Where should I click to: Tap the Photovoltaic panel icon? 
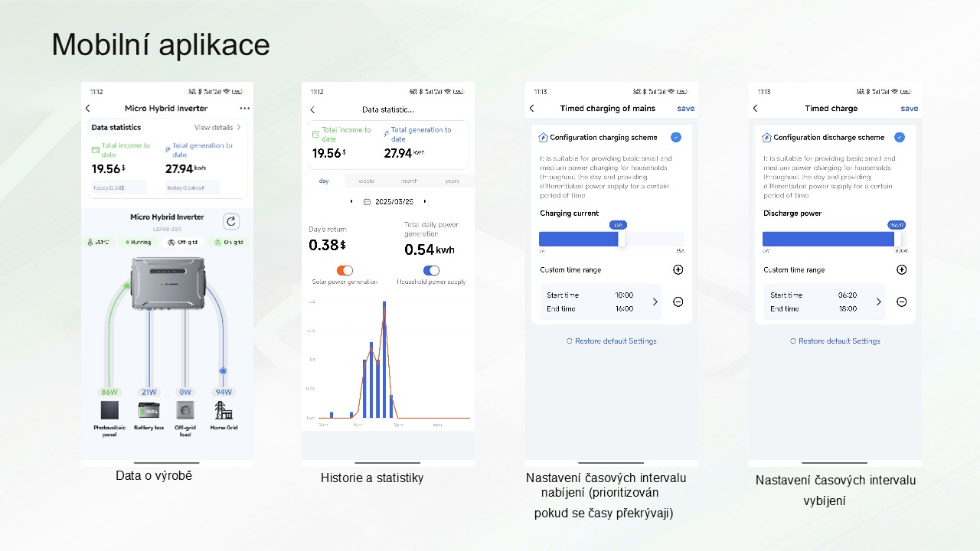pyautogui.click(x=109, y=410)
